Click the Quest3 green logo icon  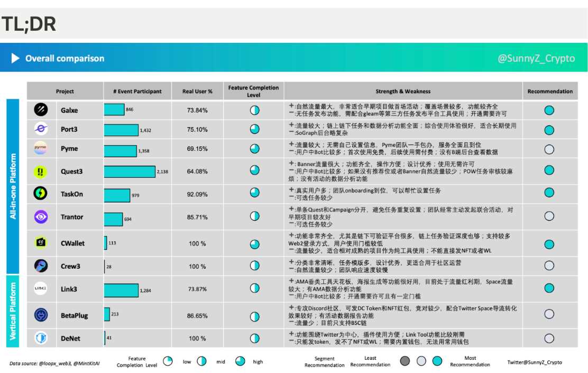click(41, 171)
